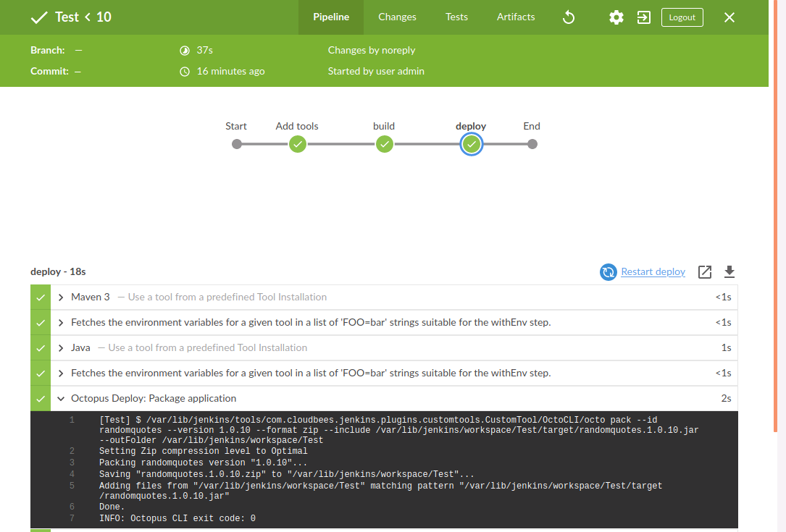Select the Add tools stage node
Image resolution: width=786 pixels, height=532 pixels.
297,144
